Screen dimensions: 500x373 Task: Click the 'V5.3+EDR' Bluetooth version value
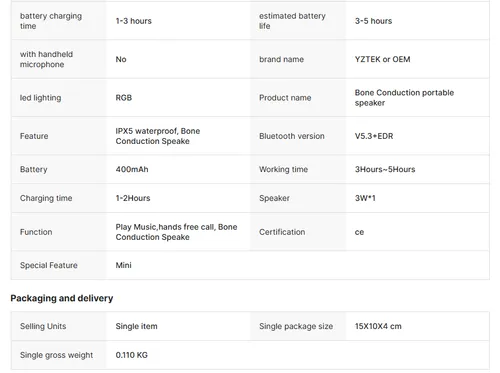(x=374, y=136)
